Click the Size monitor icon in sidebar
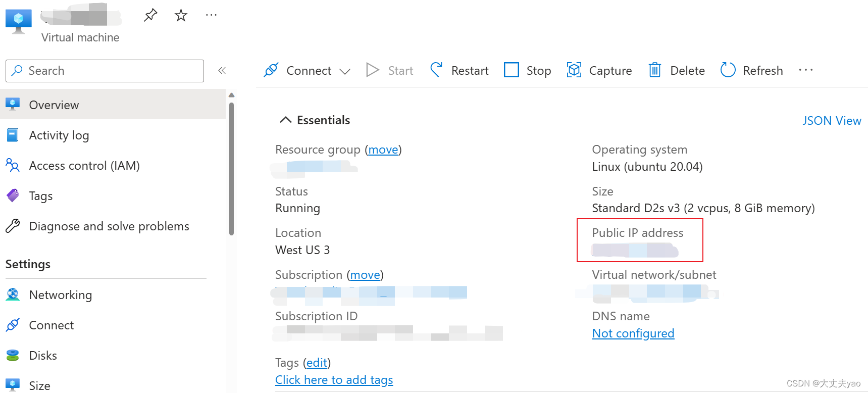 13,385
